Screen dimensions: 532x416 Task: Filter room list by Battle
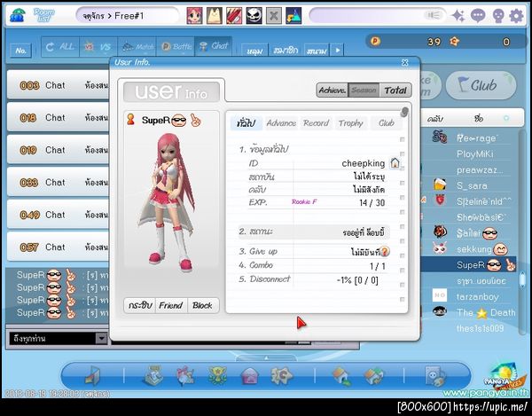coord(175,47)
